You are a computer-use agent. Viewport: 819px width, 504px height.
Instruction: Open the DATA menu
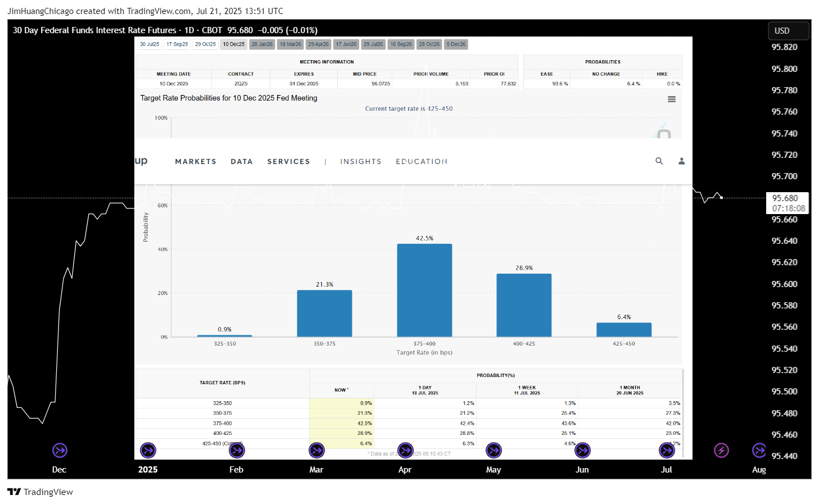242,162
